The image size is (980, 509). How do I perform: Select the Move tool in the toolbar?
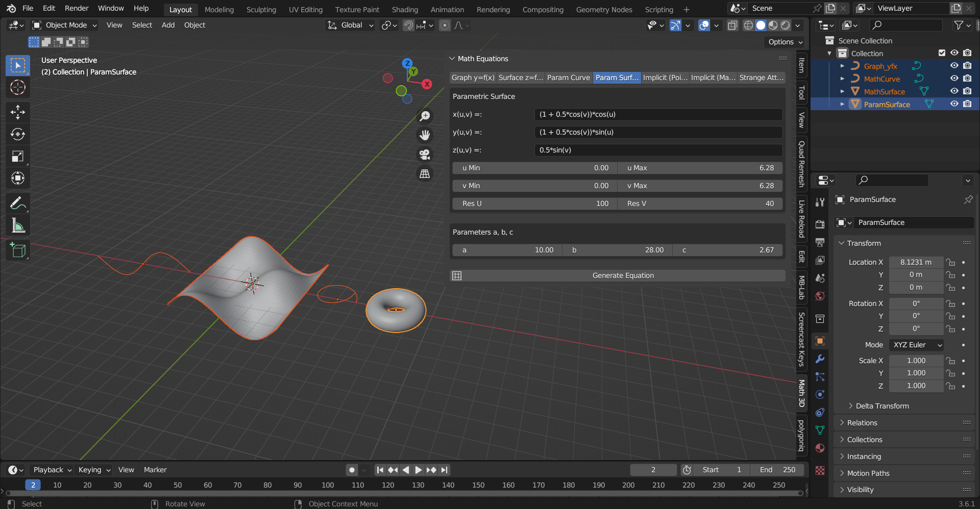[x=18, y=112]
